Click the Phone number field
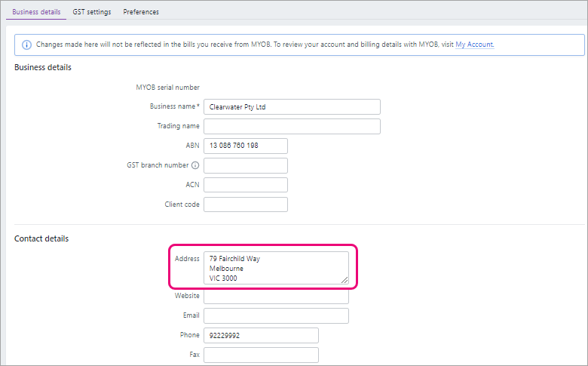 pyautogui.click(x=262, y=335)
